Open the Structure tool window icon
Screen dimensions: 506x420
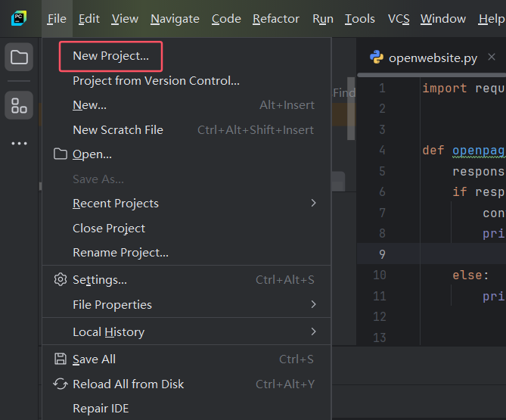pos(19,105)
